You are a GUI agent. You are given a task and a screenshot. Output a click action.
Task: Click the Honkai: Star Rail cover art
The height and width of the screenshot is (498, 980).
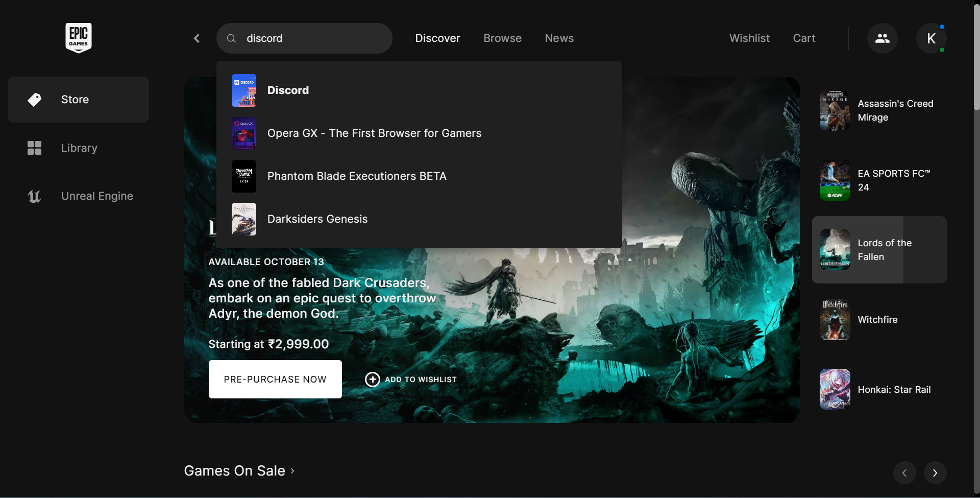pos(835,389)
